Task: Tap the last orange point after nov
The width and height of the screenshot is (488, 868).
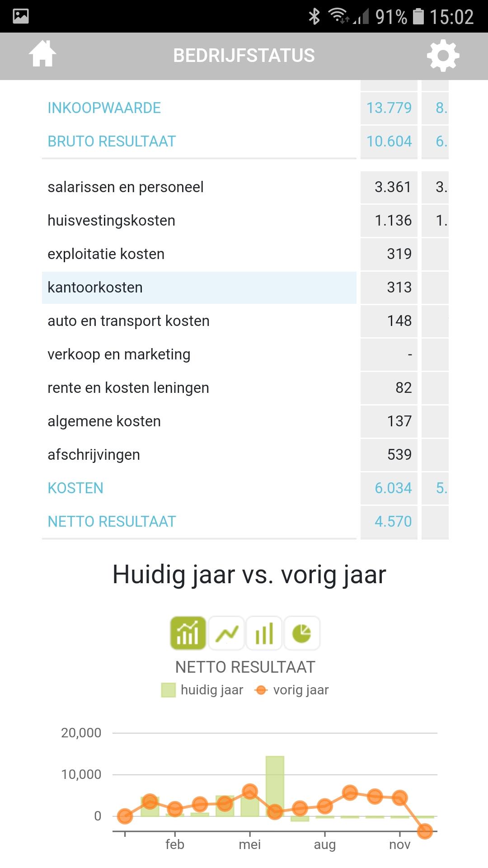Action: [425, 831]
